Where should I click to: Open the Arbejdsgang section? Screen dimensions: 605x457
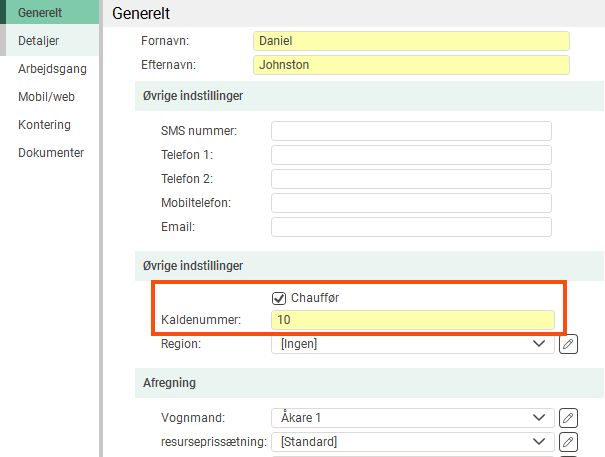(52, 69)
